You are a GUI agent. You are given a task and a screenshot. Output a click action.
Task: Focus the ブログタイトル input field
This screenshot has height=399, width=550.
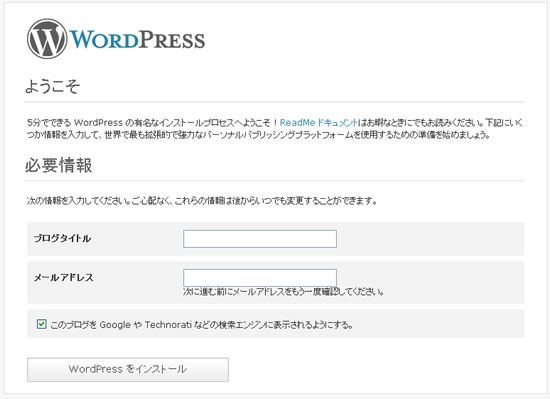pyautogui.click(x=260, y=239)
